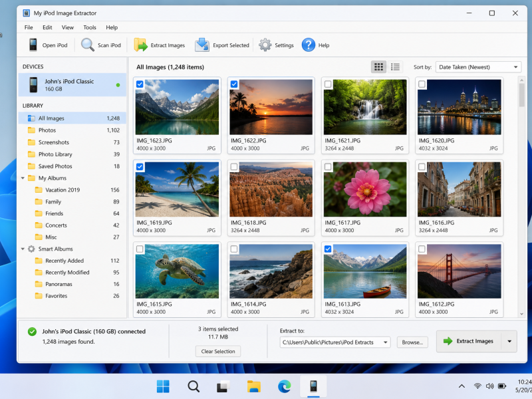This screenshot has width=532, height=399.
Task: Open the Extract to path dropdown
Action: pyautogui.click(x=386, y=342)
